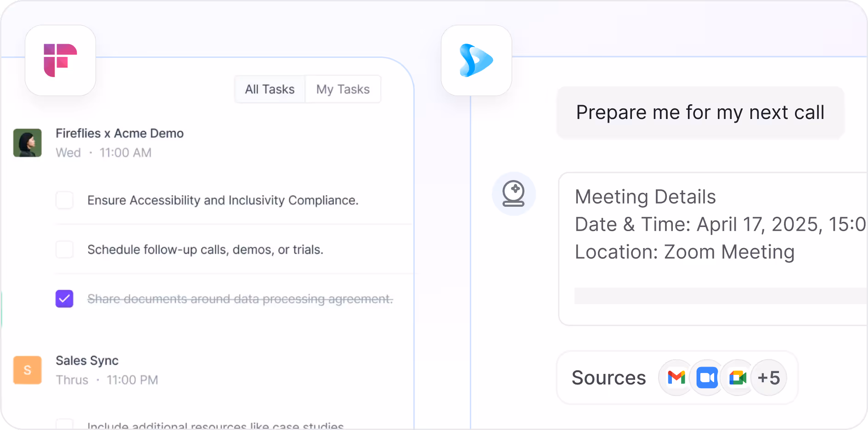
Task: Click the AI assistant avatar icon
Action: [x=513, y=193]
